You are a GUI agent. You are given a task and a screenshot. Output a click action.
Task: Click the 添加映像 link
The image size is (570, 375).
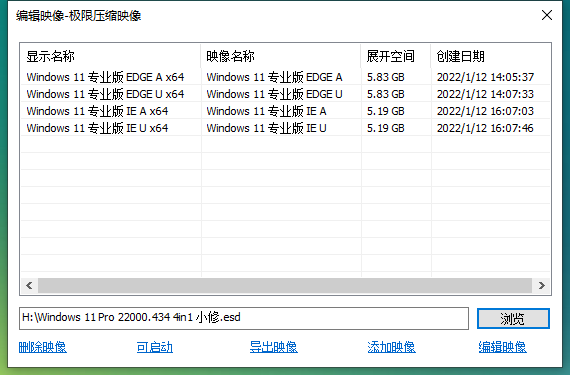coord(391,347)
